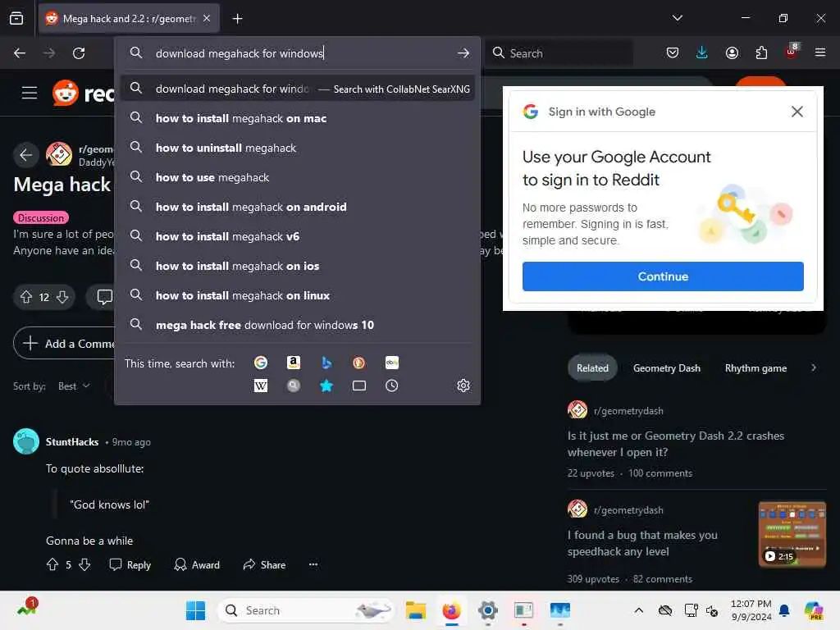Screen dimensions: 840x630
Task: Search with the gray magnifier engine icon
Action: pos(293,386)
